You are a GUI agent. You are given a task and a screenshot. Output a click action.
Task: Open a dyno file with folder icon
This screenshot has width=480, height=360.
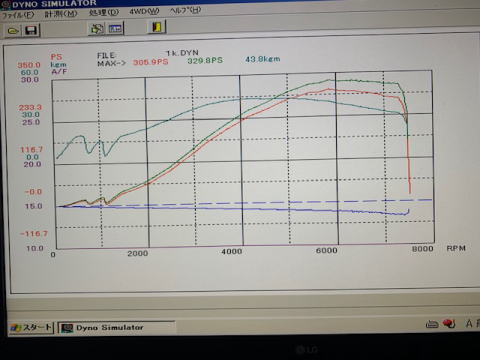click(x=13, y=31)
